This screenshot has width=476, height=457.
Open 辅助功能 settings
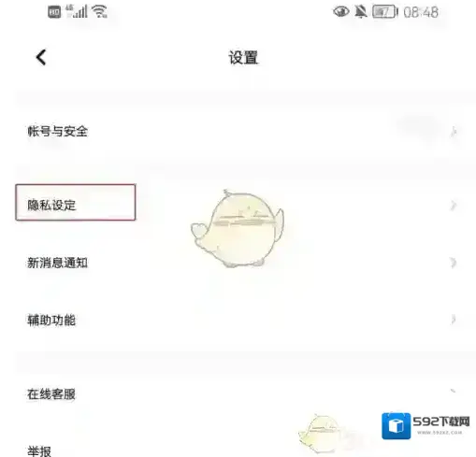click(x=238, y=320)
